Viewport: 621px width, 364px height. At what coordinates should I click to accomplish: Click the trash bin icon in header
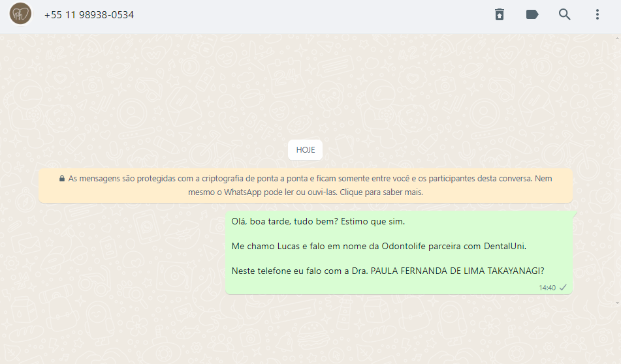point(500,14)
